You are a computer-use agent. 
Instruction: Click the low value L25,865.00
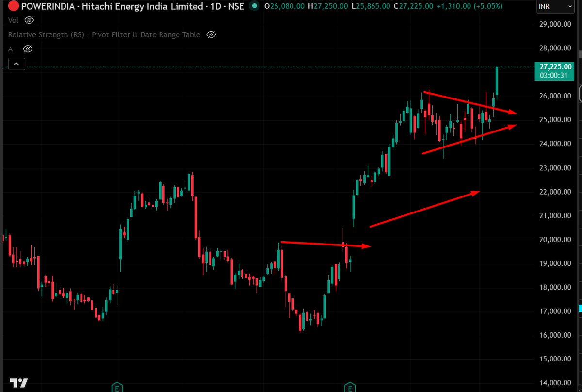372,6
